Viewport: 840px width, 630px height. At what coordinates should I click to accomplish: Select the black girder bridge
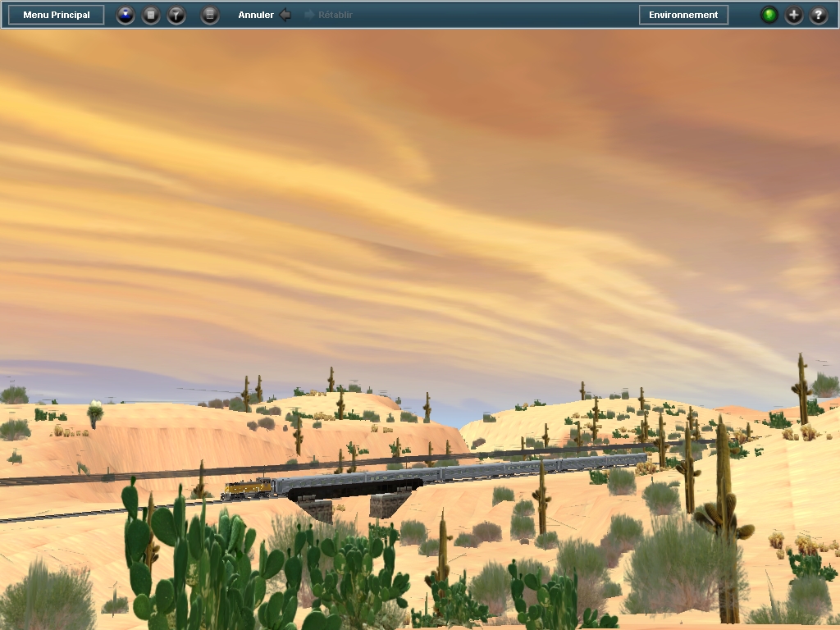355,489
